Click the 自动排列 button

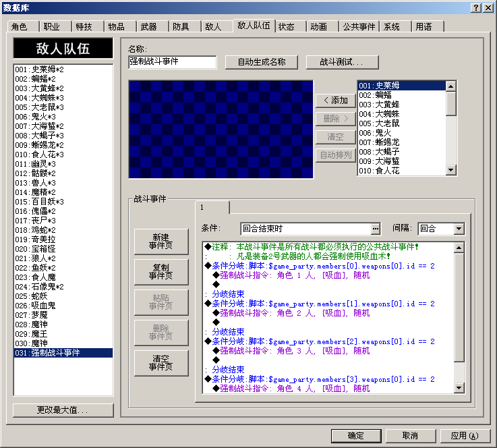(x=336, y=155)
